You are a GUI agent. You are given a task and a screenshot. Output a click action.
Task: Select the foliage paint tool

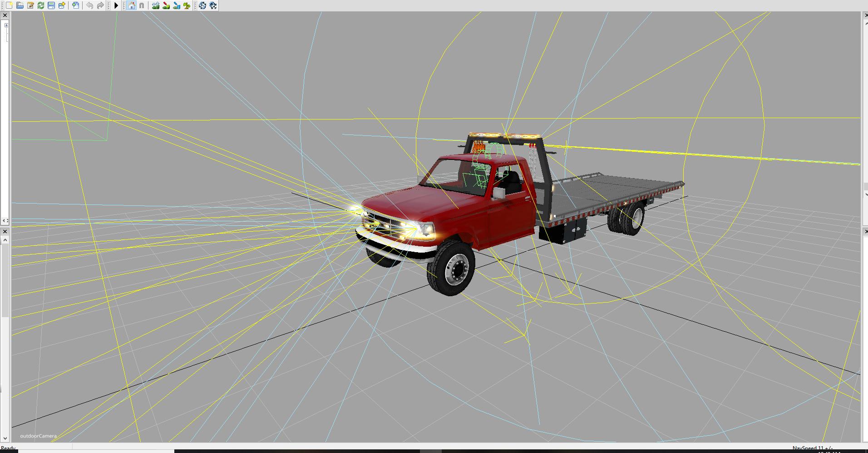click(x=187, y=5)
